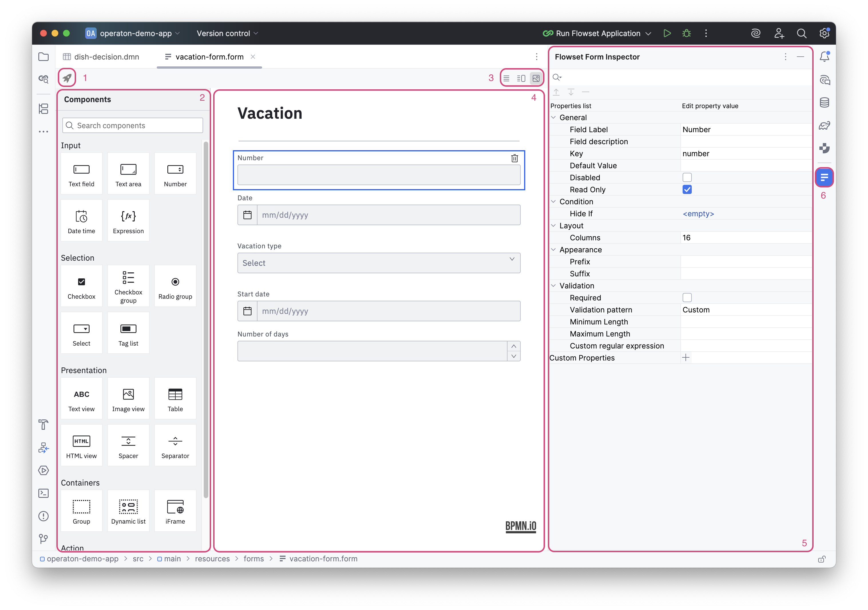The image size is (868, 610).
Task: Open the Terminal from the left sidebar
Action: pos(43,493)
